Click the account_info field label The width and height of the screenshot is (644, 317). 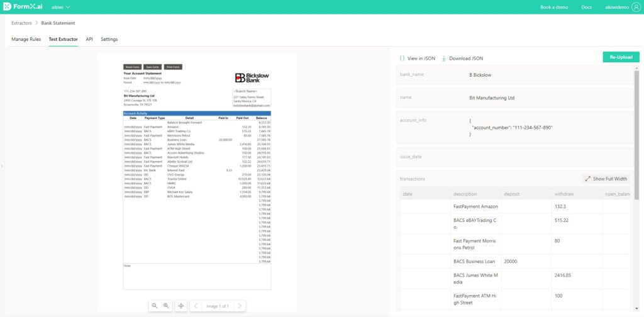click(413, 120)
